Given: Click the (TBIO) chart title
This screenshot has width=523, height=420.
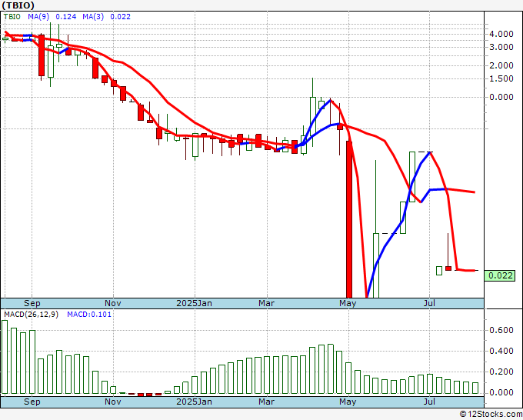Looking at the screenshot, I should coord(18,5).
